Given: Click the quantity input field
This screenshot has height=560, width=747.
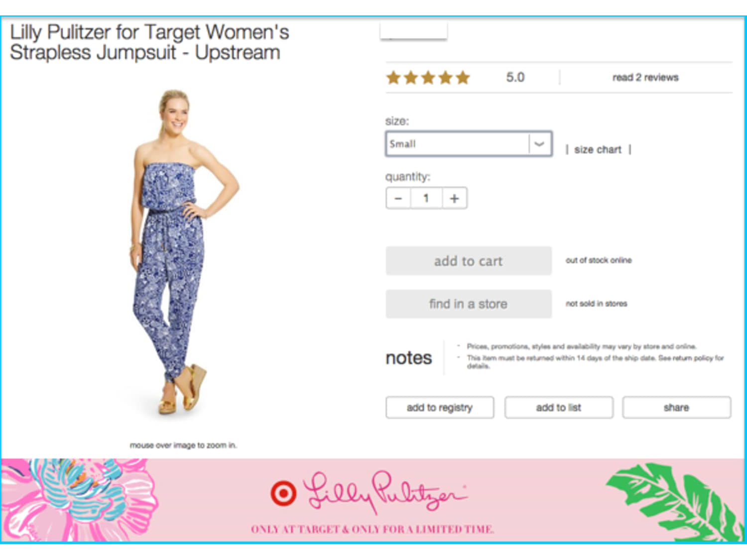Looking at the screenshot, I should pyautogui.click(x=426, y=198).
